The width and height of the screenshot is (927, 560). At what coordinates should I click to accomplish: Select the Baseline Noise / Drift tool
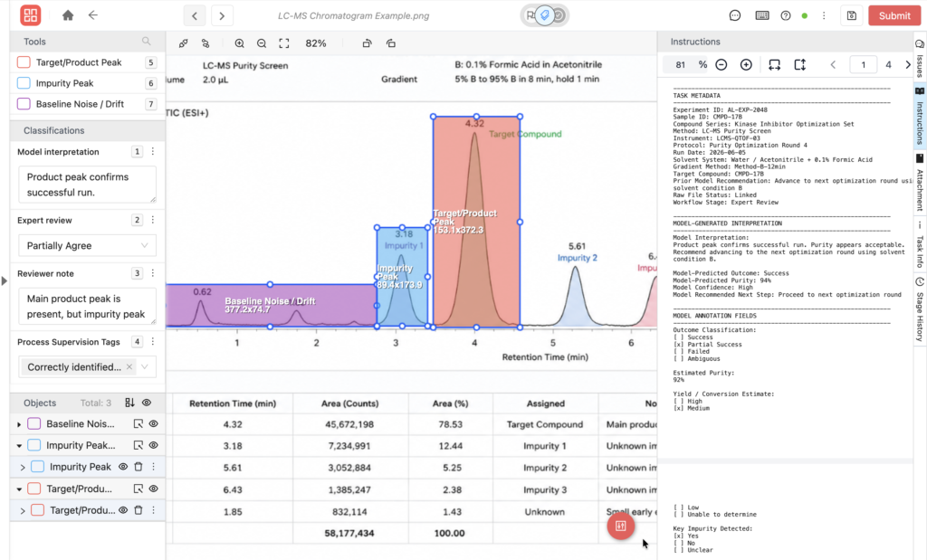pos(87,104)
